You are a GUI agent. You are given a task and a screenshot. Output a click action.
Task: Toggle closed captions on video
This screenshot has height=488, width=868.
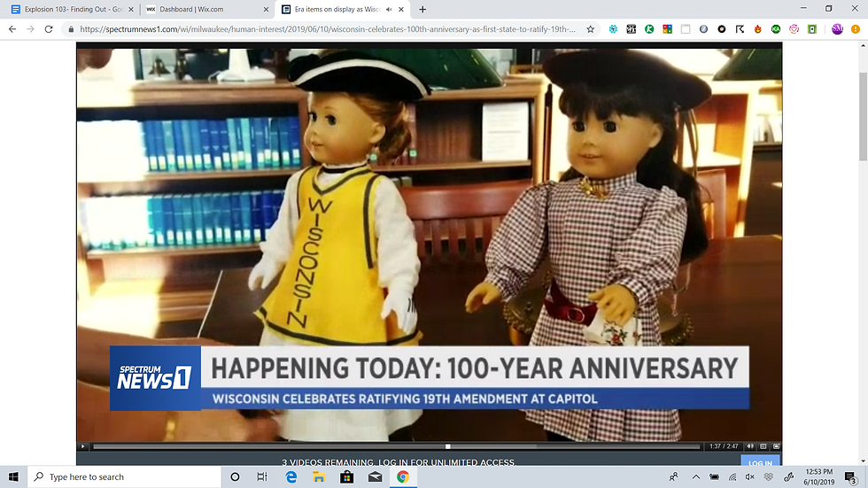coord(763,446)
